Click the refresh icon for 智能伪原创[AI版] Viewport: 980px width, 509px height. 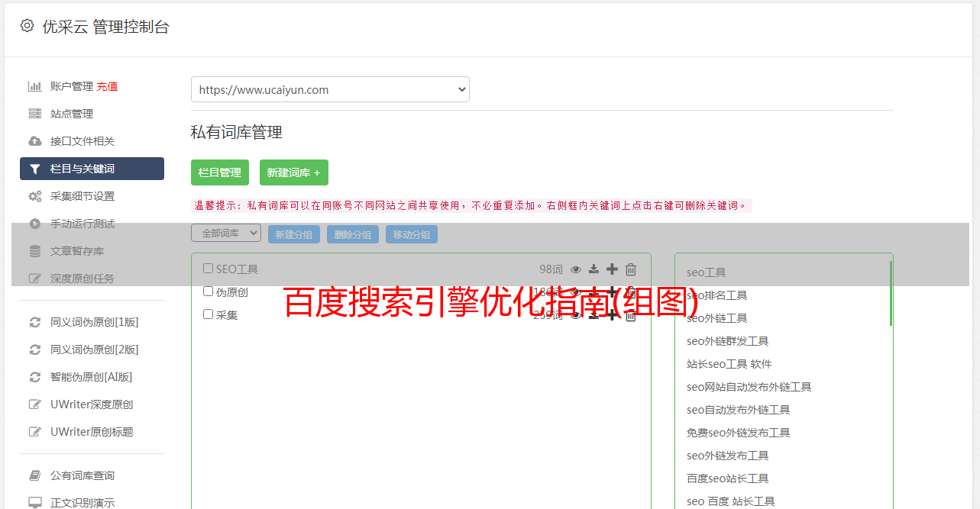pyautogui.click(x=35, y=377)
